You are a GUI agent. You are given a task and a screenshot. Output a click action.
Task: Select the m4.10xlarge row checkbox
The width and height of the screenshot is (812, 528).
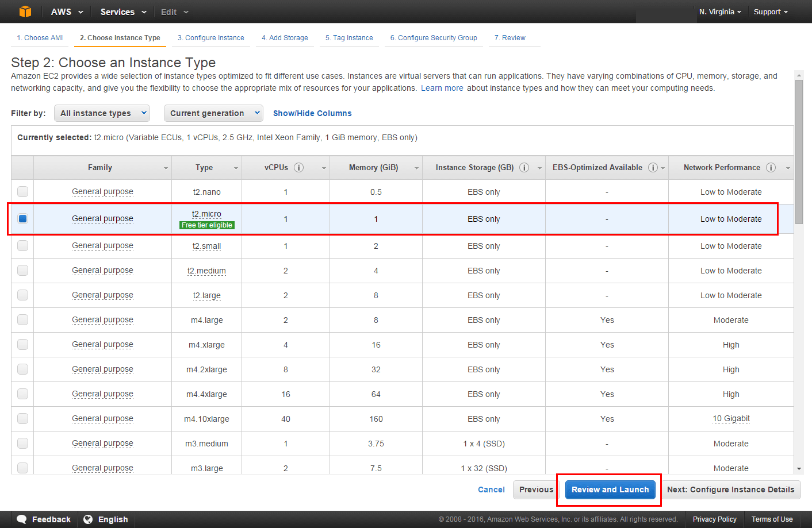coord(22,418)
